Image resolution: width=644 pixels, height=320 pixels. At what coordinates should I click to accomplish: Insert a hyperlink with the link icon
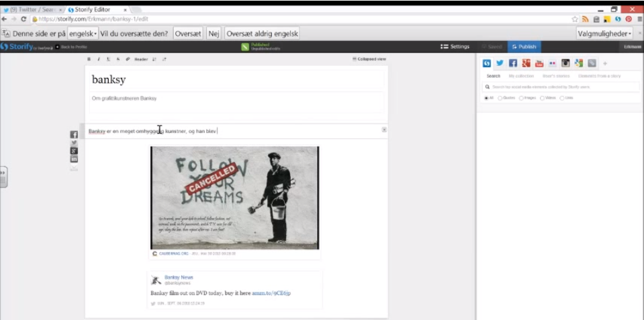click(x=128, y=59)
